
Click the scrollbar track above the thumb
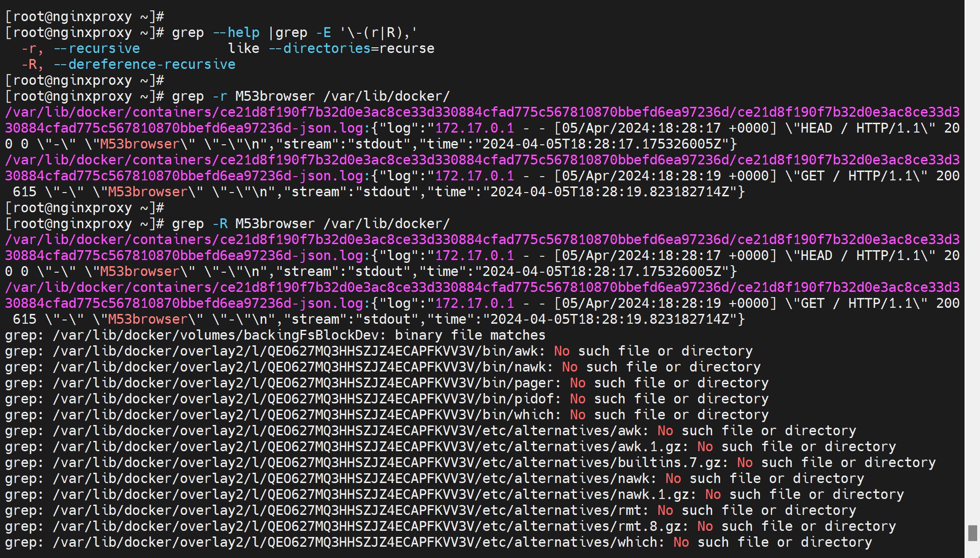coord(973,262)
